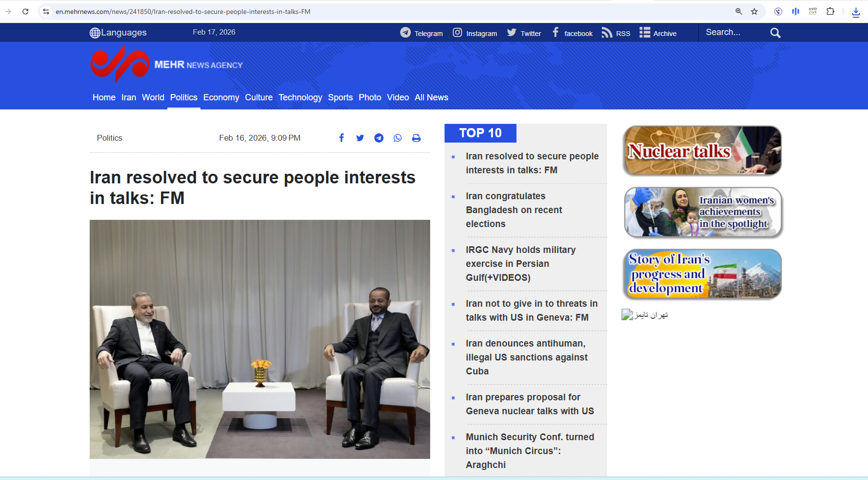
Task: Go to Technology section
Action: click(300, 97)
